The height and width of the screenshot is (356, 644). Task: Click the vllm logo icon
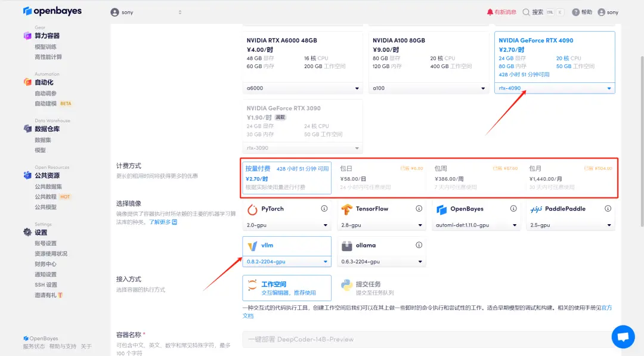[252, 246]
